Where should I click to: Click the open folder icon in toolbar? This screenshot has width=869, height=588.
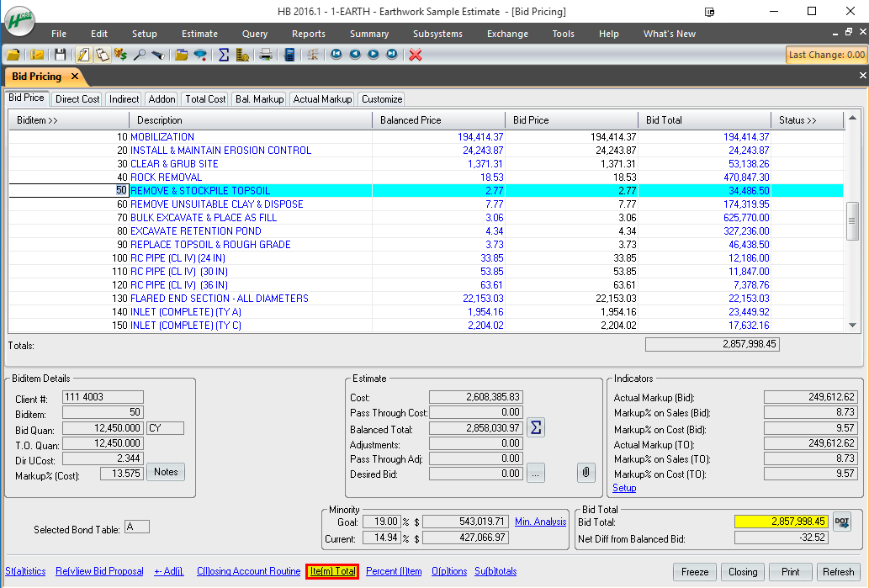13,55
